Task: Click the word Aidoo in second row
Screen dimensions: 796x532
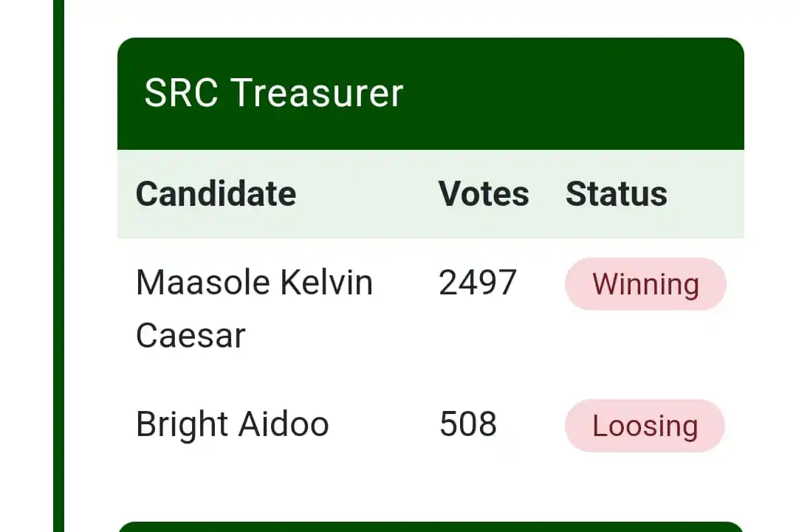Action: pos(284,424)
